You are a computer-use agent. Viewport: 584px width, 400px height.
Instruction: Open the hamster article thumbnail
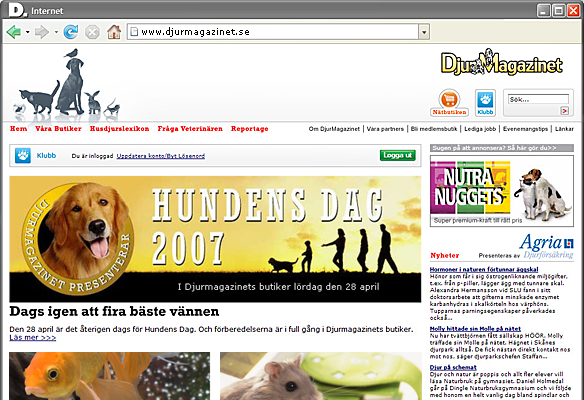point(321,376)
